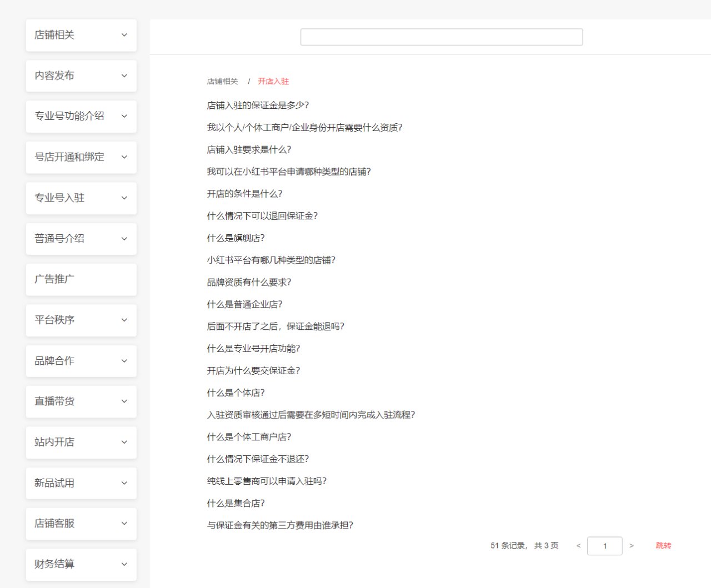Click the arrow icon for 品牌合作

click(124, 361)
